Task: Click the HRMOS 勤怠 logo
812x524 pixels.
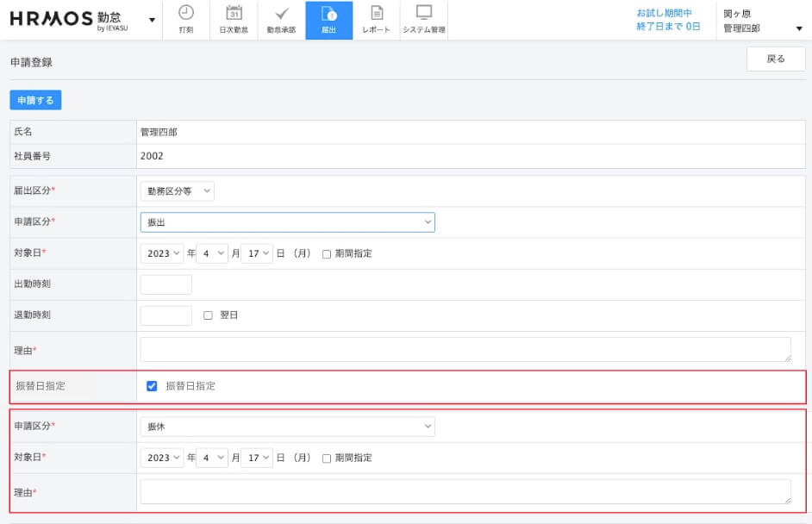Action: click(74, 20)
